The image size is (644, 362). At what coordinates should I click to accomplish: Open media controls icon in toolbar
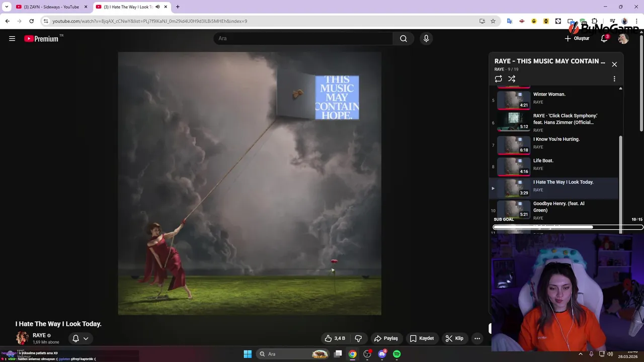click(x=612, y=21)
